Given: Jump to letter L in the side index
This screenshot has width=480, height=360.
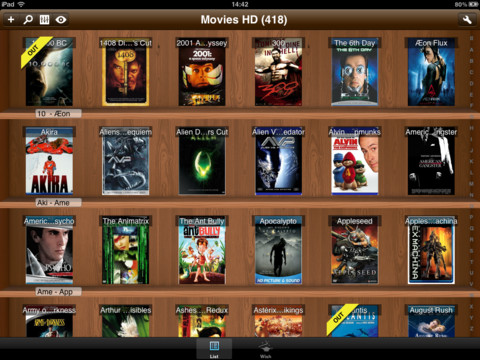Looking at the screenshot, I should click(x=471, y=173).
